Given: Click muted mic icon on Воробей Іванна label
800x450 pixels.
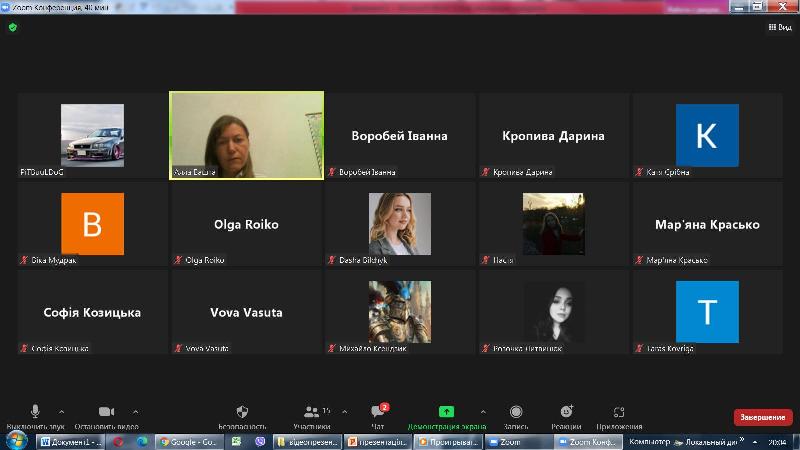Looking at the screenshot, I should 332,172.
